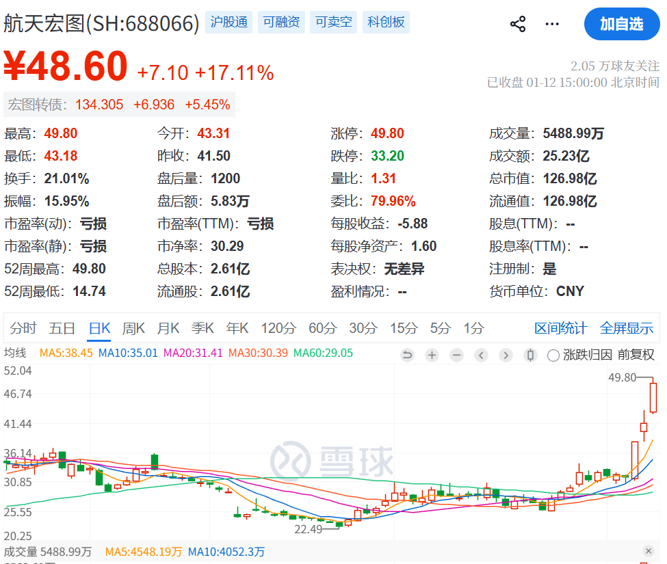Viewport: 667px width, 564px height.
Task: Click the chart reset/undo arrow icon
Action: [x=407, y=354]
